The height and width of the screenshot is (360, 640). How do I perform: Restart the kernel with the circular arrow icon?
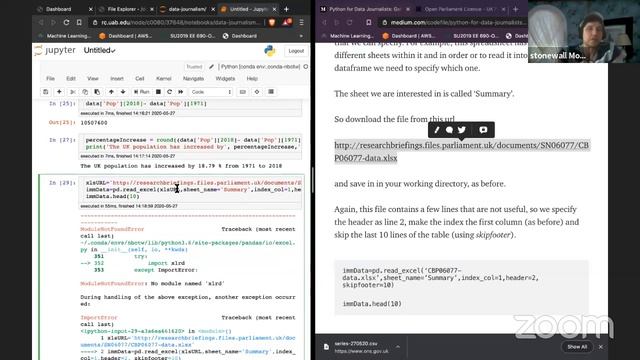pyautogui.click(x=169, y=92)
